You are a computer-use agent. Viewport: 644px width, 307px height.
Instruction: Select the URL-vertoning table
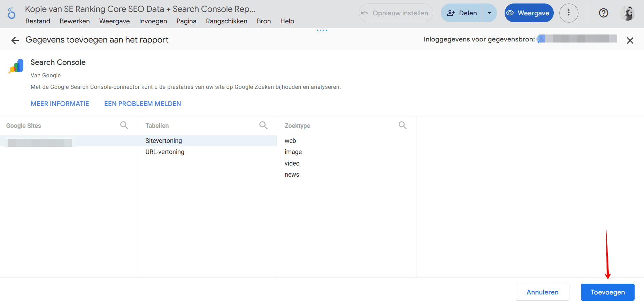pos(207,152)
